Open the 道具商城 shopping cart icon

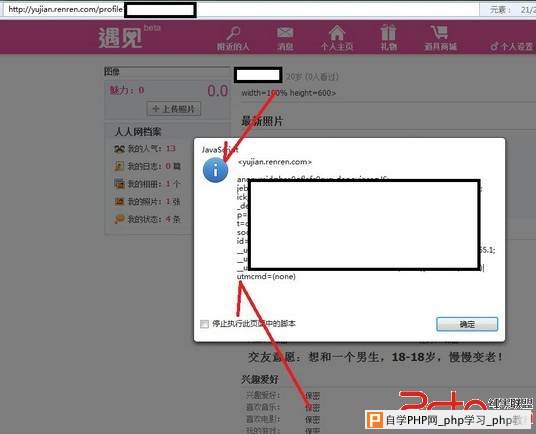point(439,33)
